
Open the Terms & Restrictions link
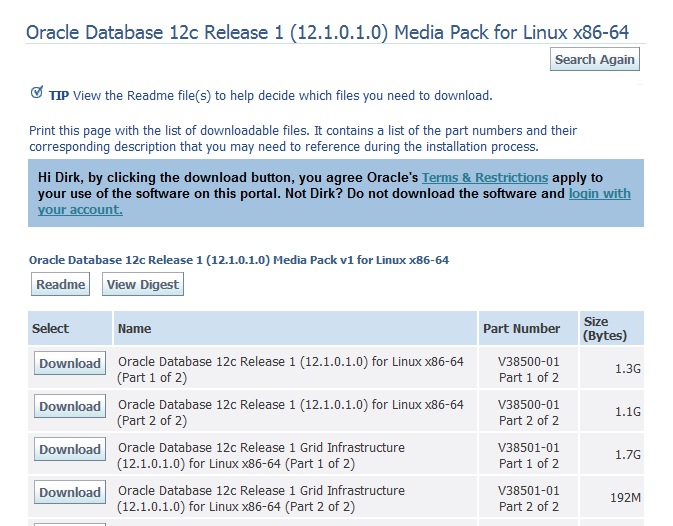485,177
